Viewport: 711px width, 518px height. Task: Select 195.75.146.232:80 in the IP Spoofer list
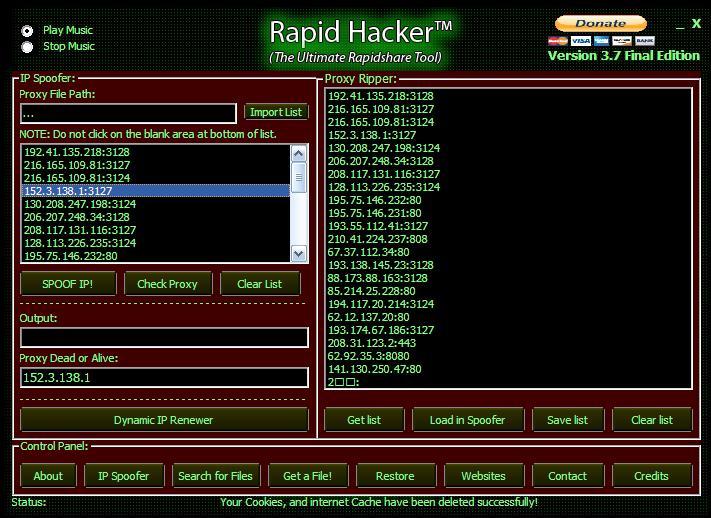tap(155, 256)
